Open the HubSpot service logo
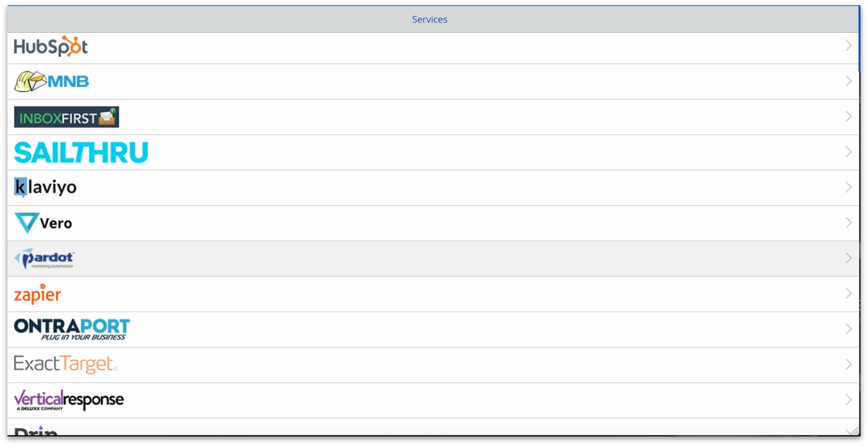This screenshot has width=868, height=446. click(x=51, y=46)
